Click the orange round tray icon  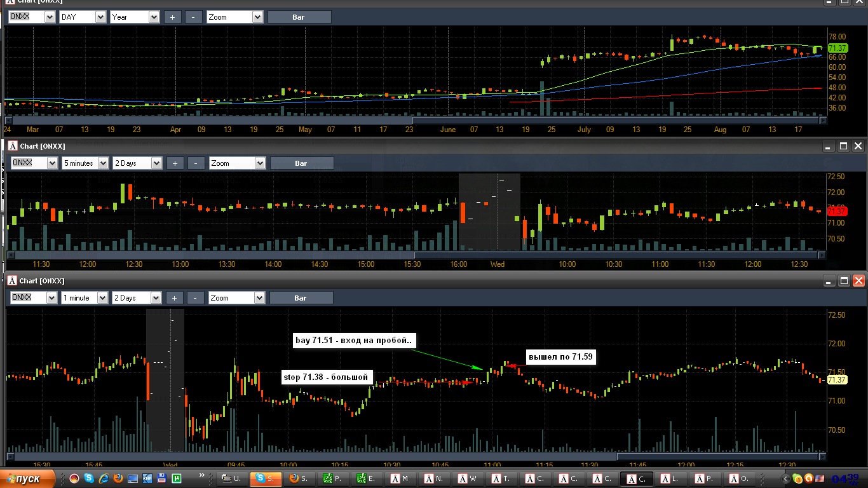(808, 478)
